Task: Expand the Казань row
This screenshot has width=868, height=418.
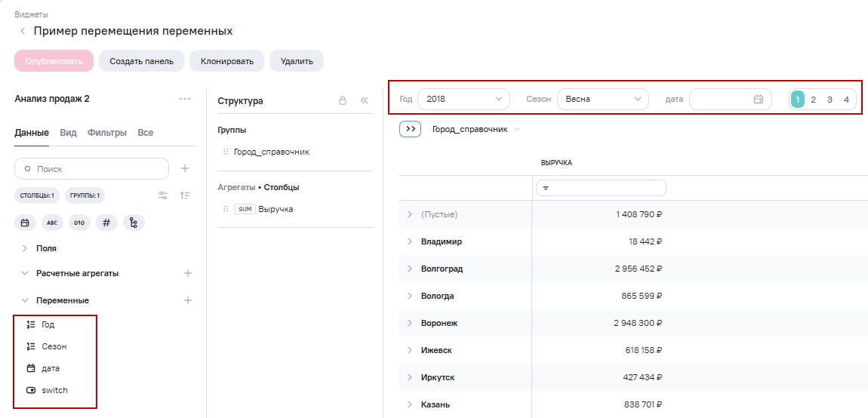Action: pos(410,404)
